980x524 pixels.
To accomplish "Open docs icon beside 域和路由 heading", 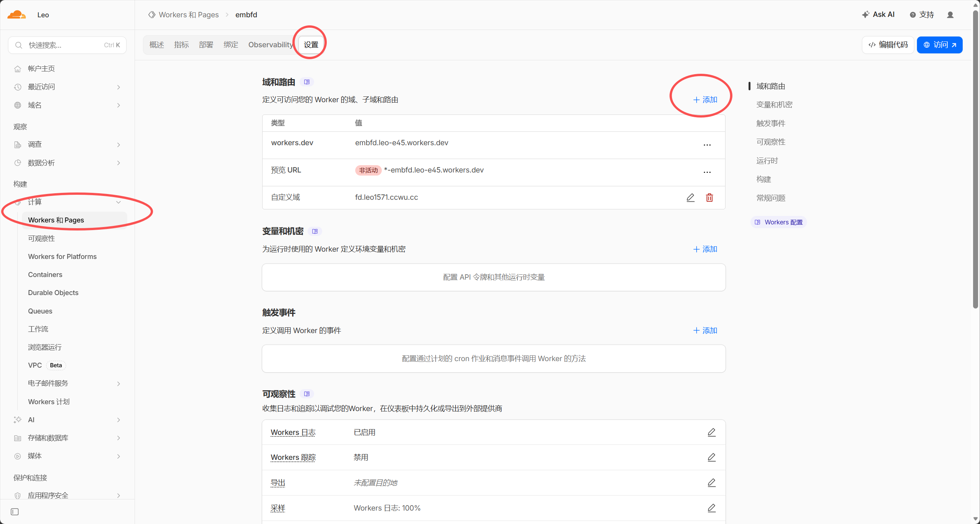I will point(307,82).
